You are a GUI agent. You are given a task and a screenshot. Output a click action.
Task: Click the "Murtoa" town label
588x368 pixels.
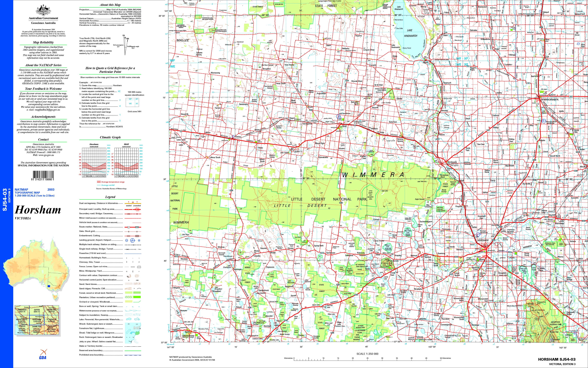[552, 215]
